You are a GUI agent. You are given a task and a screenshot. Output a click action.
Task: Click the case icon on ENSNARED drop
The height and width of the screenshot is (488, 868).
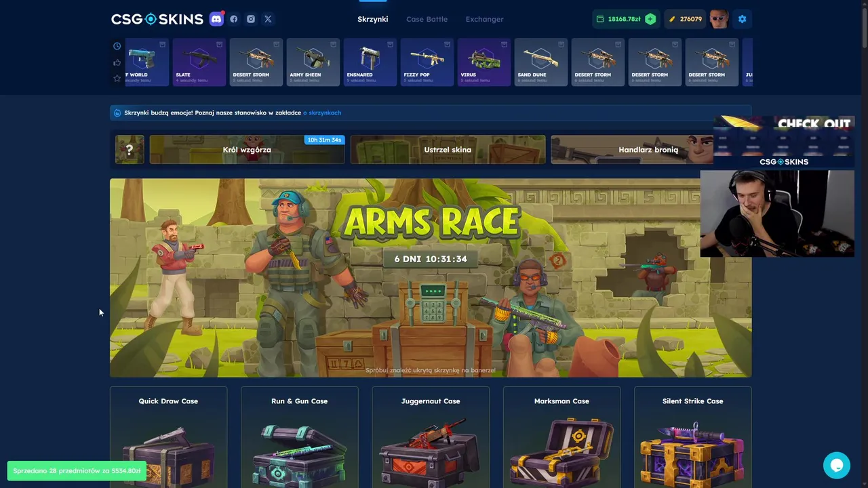[x=390, y=44]
